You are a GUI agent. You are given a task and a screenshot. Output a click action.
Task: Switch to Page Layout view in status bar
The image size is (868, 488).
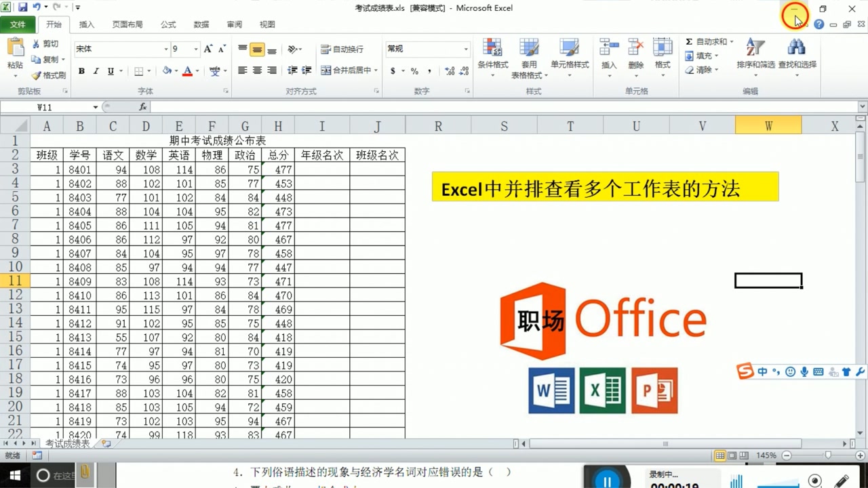(732, 455)
